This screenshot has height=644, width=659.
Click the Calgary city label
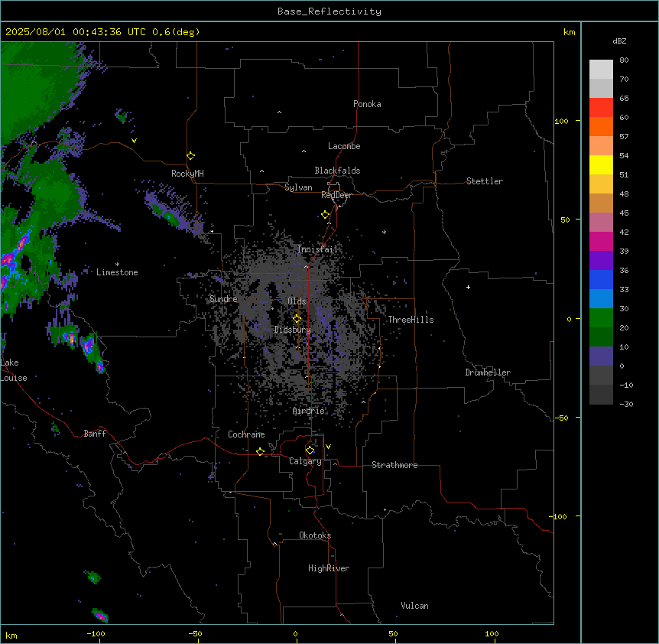click(305, 461)
